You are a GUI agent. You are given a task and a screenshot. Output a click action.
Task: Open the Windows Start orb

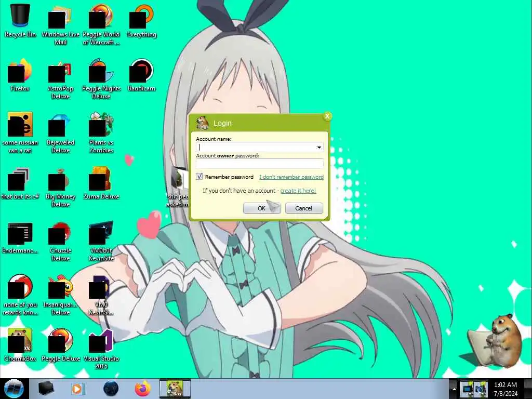click(14, 389)
